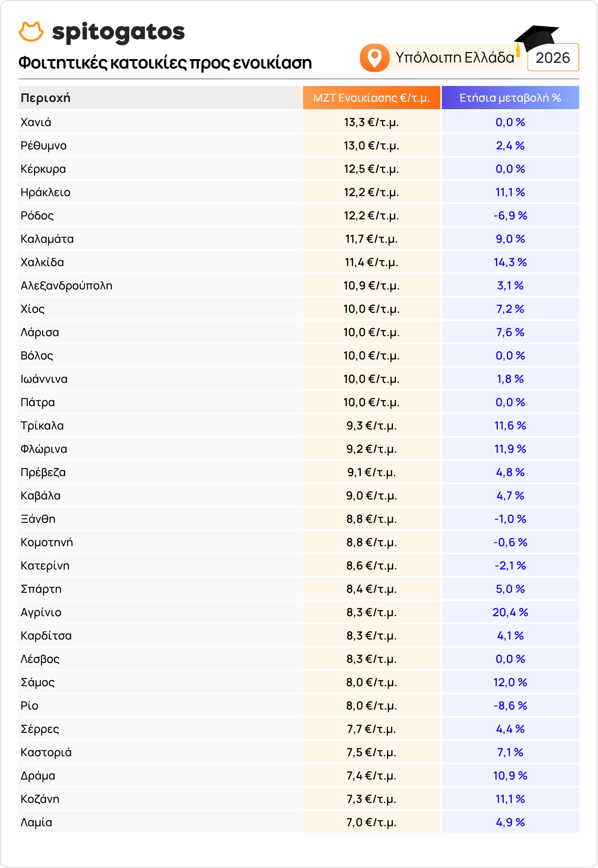Click the graduation cap icon
598x868 pixels.
[536, 39]
